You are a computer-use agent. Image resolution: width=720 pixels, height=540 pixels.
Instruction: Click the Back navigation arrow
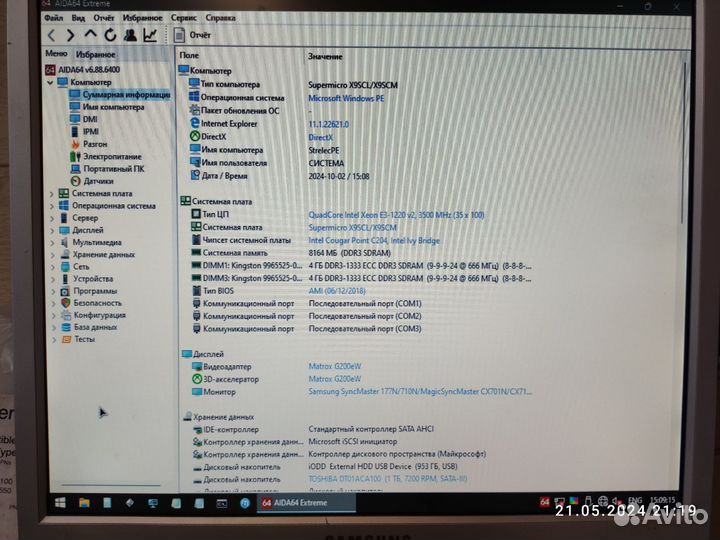coord(52,35)
